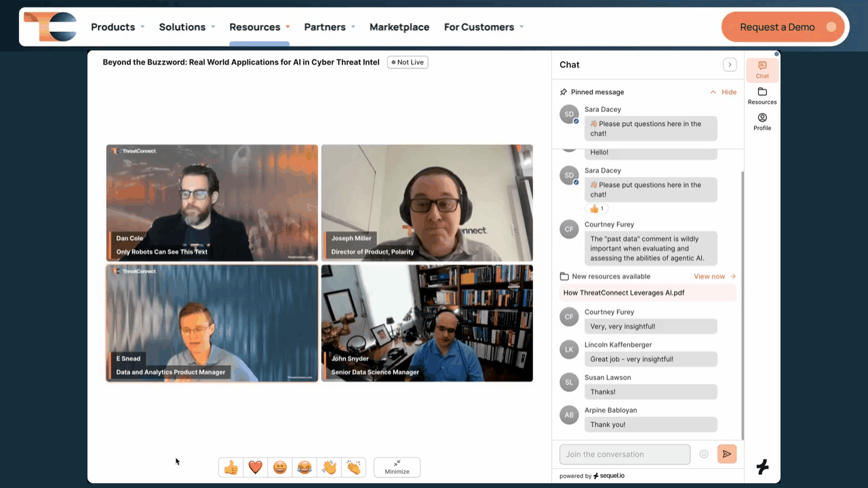Select Joseph Miller's video tile
This screenshot has width=868, height=488.
pyautogui.click(x=427, y=203)
